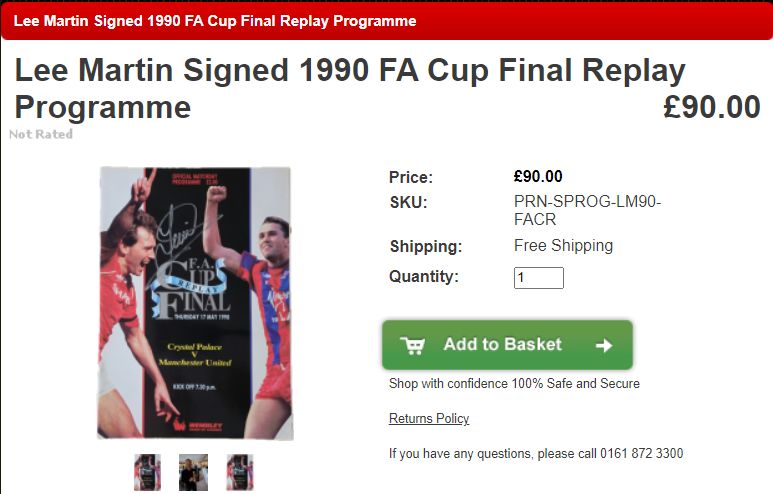Click the main signed programme image
Viewport: 773px width, 494px height.
pyautogui.click(x=195, y=303)
